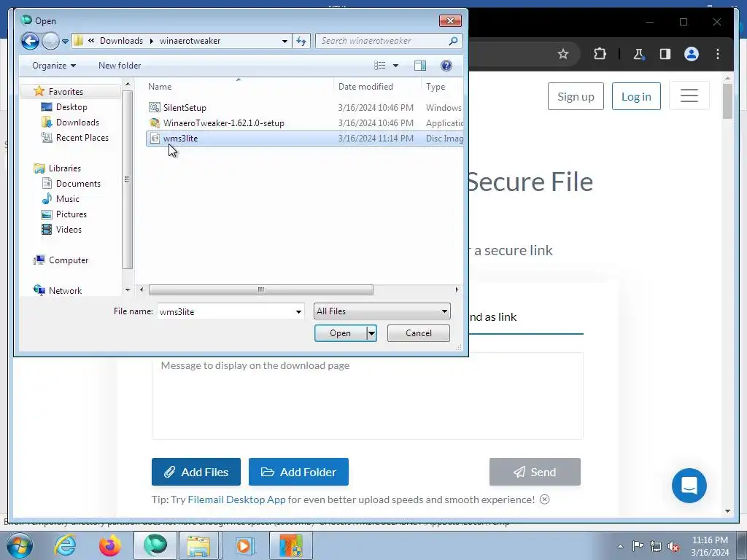
Task: Open the Pictures library
Action: [x=71, y=214]
